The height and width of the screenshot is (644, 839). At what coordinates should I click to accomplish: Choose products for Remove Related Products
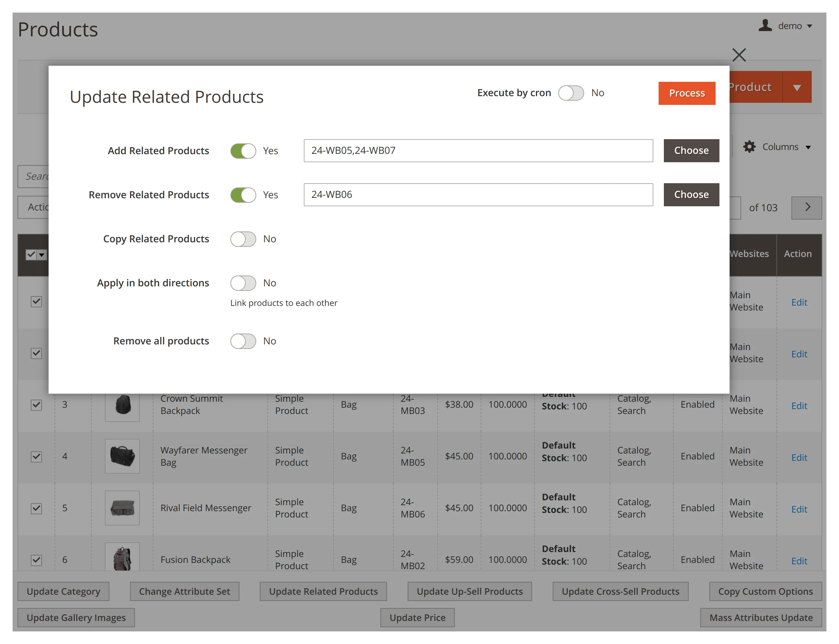tap(691, 194)
